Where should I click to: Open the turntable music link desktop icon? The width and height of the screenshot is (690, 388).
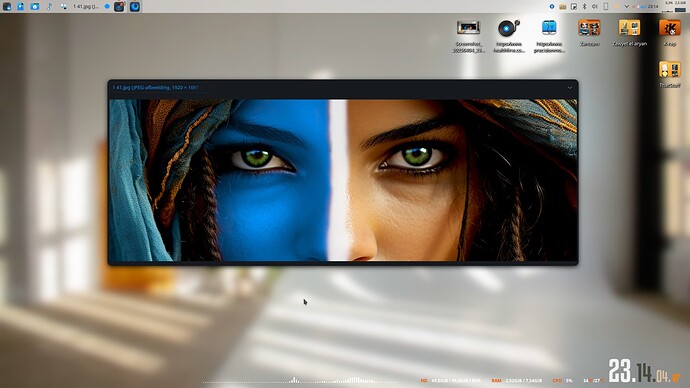pyautogui.click(x=509, y=28)
